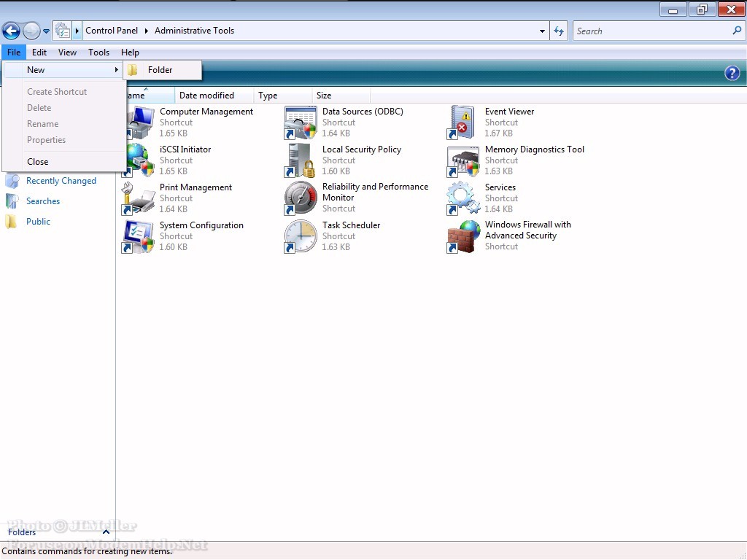Open the Print Management icon
The image size is (747, 560).
pyautogui.click(x=138, y=198)
